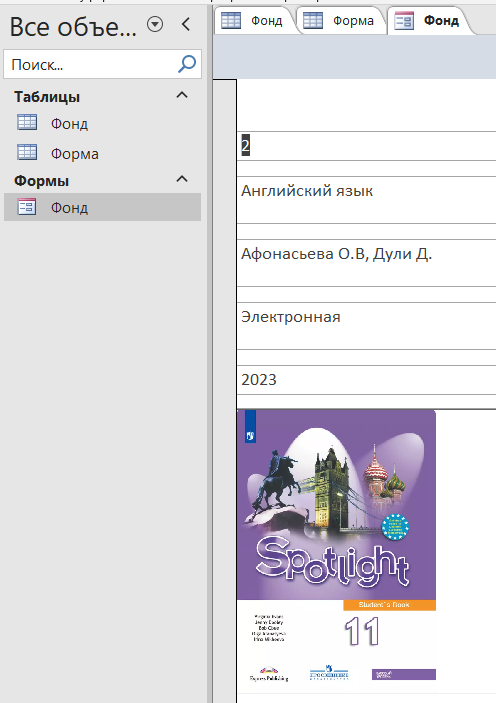Click the Английский язык field

click(366, 200)
